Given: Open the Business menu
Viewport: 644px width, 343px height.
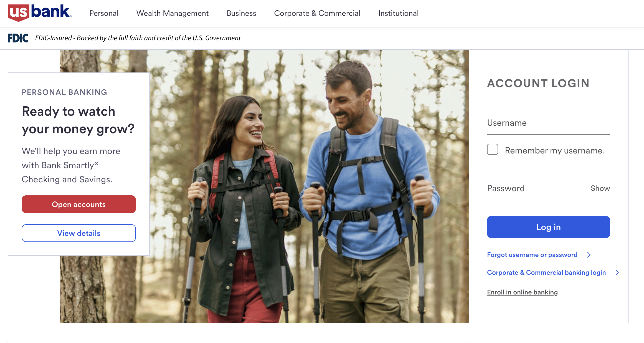Looking at the screenshot, I should pyautogui.click(x=241, y=13).
